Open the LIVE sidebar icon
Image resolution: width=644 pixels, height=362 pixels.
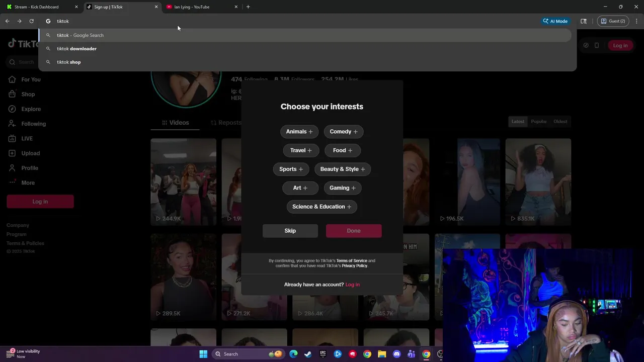[12, 138]
